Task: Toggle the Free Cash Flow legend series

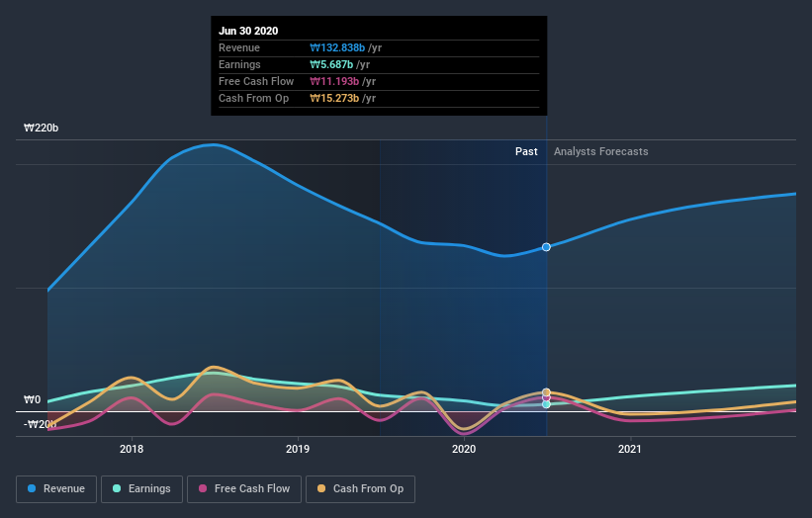Action: coord(244,489)
